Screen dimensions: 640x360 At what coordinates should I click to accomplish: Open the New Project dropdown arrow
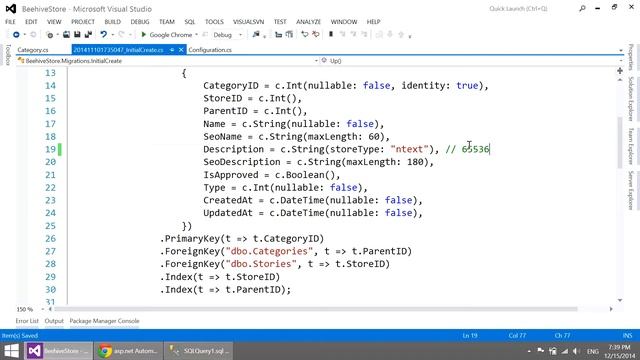[x=57, y=35]
